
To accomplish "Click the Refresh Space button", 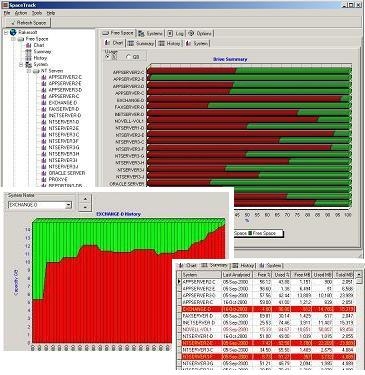I will click(x=28, y=23).
